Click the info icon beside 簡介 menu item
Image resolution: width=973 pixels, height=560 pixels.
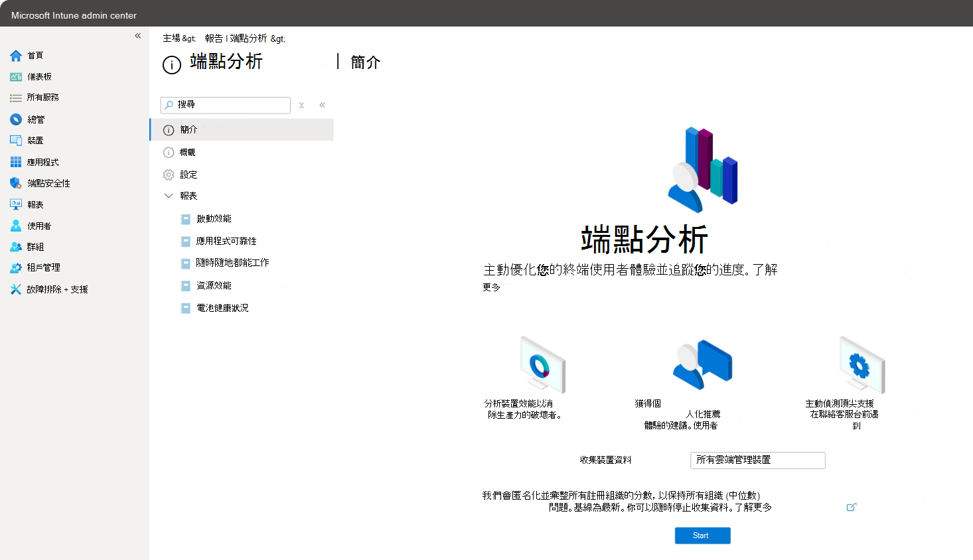[169, 130]
